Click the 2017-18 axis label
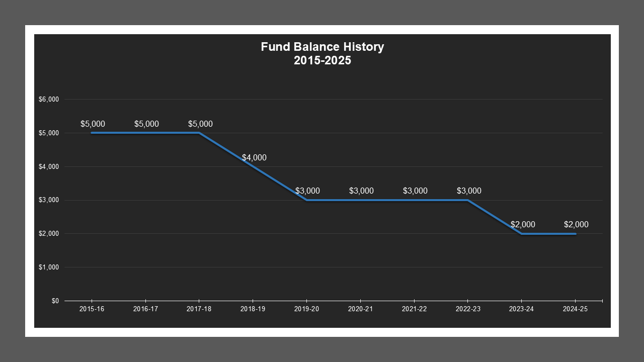This screenshot has width=644, height=362. [199, 309]
